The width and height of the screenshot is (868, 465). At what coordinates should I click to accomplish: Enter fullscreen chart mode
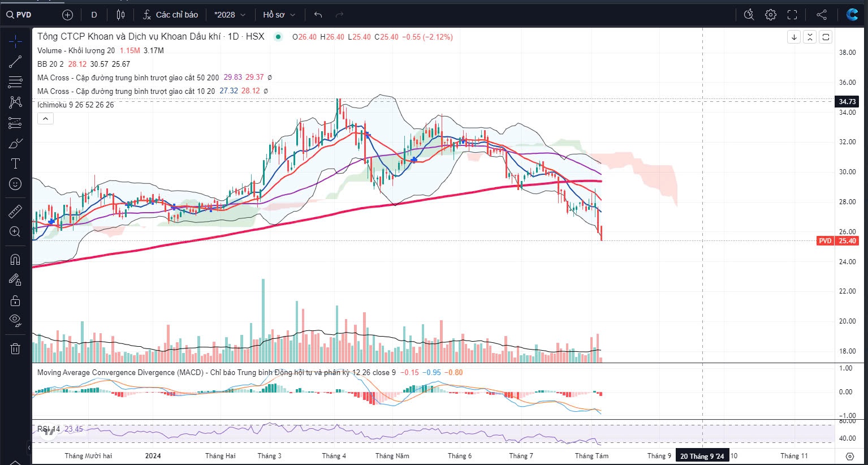[x=792, y=15]
